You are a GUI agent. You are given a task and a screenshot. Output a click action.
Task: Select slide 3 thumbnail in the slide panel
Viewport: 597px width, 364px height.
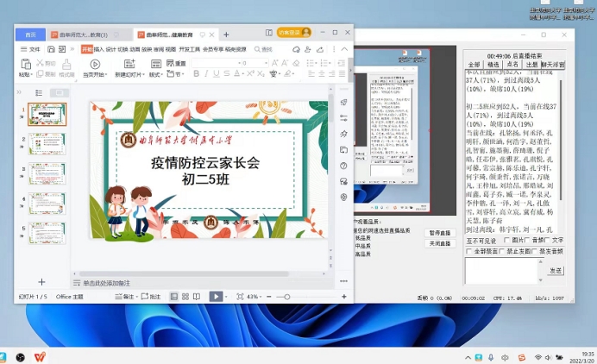coord(47,173)
